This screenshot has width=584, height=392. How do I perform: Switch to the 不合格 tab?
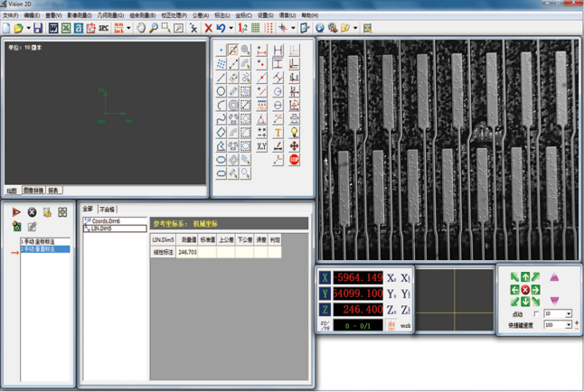pos(108,209)
